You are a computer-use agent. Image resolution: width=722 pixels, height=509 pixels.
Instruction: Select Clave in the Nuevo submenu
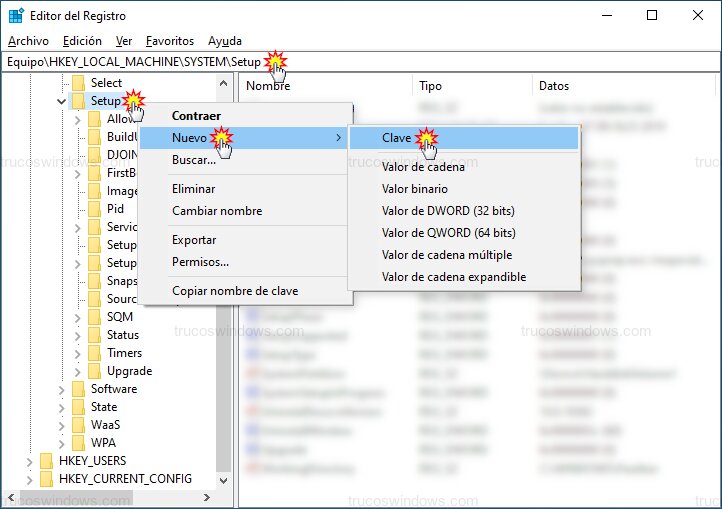click(x=464, y=138)
